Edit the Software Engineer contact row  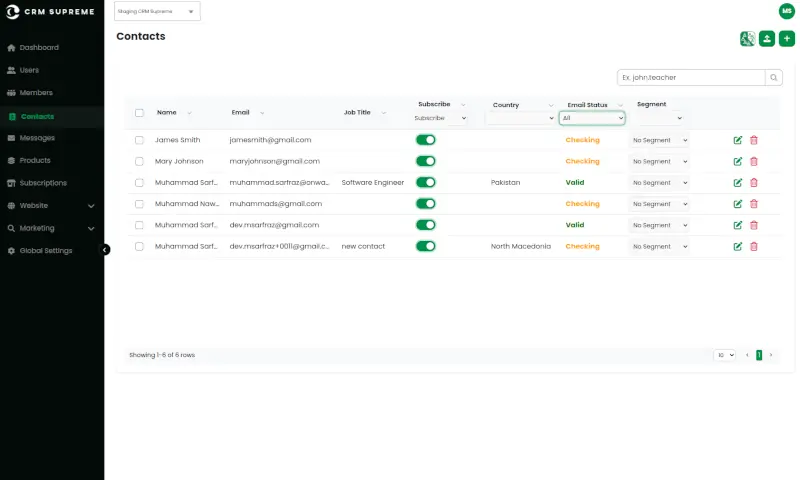point(737,183)
